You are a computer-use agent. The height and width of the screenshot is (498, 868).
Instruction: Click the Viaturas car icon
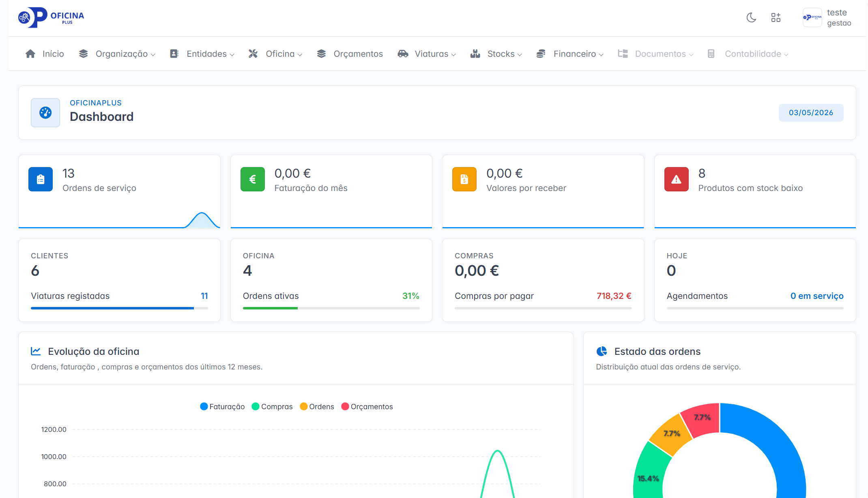pos(403,54)
